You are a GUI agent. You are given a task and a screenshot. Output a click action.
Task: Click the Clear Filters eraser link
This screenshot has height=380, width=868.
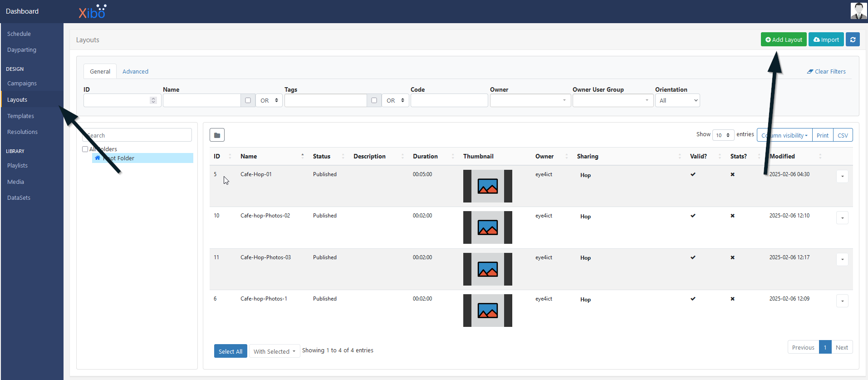coord(826,71)
